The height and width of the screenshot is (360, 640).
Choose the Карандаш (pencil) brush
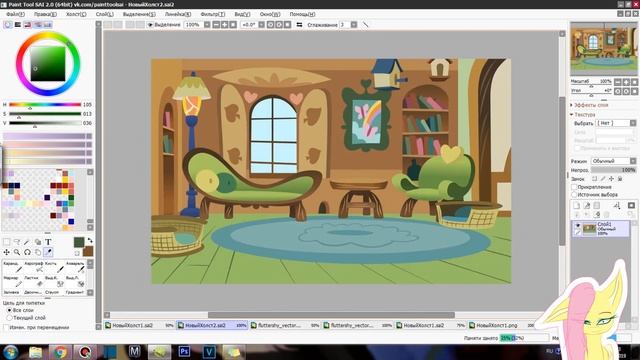pos(12,267)
